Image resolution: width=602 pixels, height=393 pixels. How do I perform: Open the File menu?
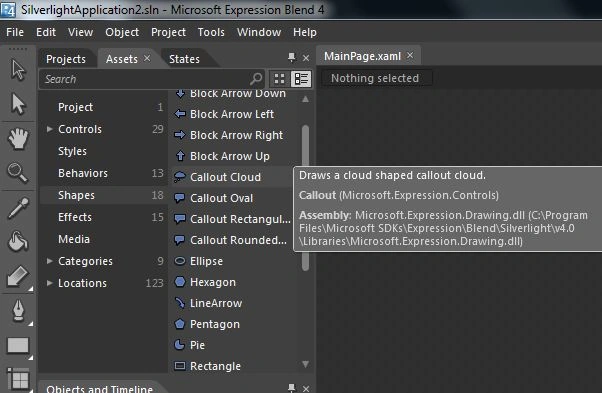[x=15, y=32]
